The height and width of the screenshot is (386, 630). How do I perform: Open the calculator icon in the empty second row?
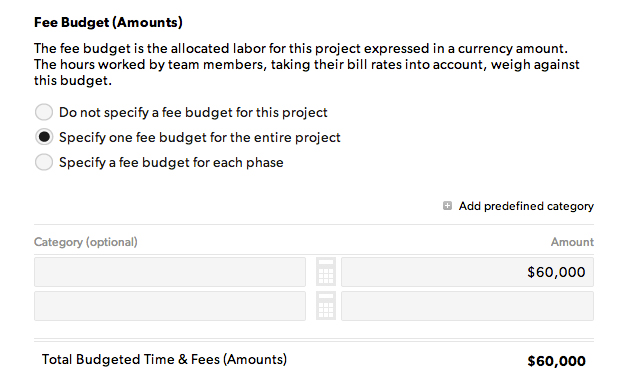326,306
